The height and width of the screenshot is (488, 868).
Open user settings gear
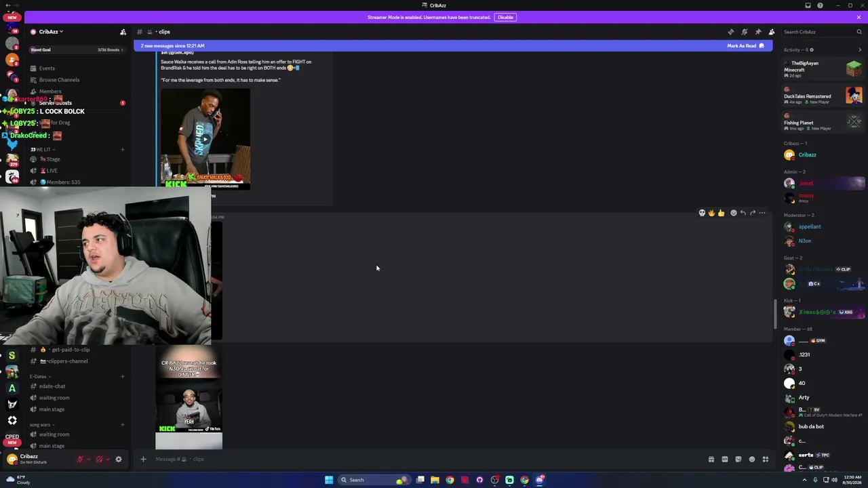[x=119, y=460]
